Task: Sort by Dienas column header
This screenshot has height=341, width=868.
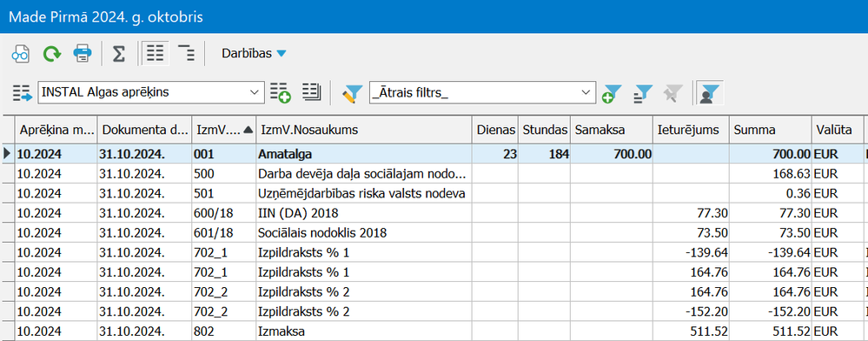Action: tap(496, 130)
